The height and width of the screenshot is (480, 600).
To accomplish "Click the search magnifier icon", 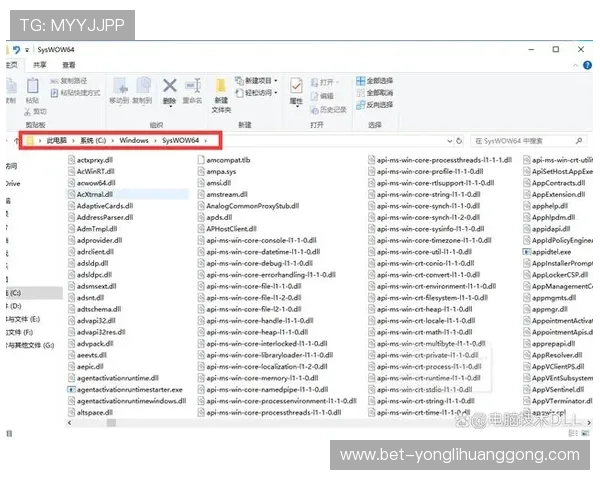I will tap(579, 141).
